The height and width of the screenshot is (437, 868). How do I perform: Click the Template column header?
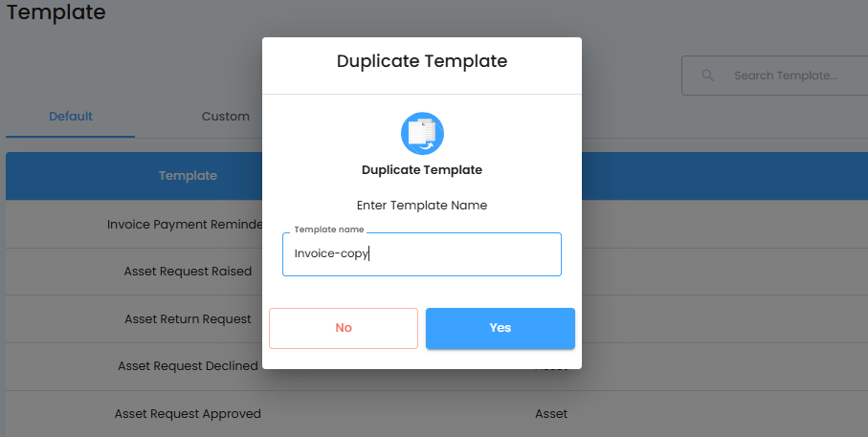tap(188, 175)
